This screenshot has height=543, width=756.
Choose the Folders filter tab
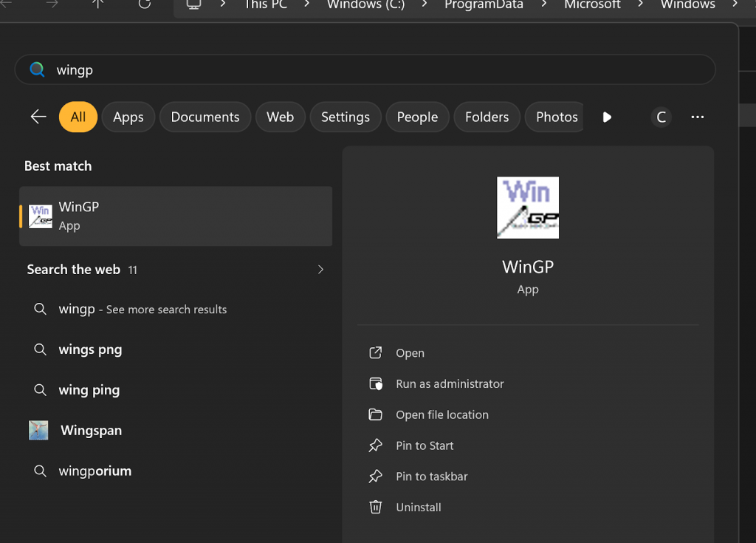tap(487, 117)
